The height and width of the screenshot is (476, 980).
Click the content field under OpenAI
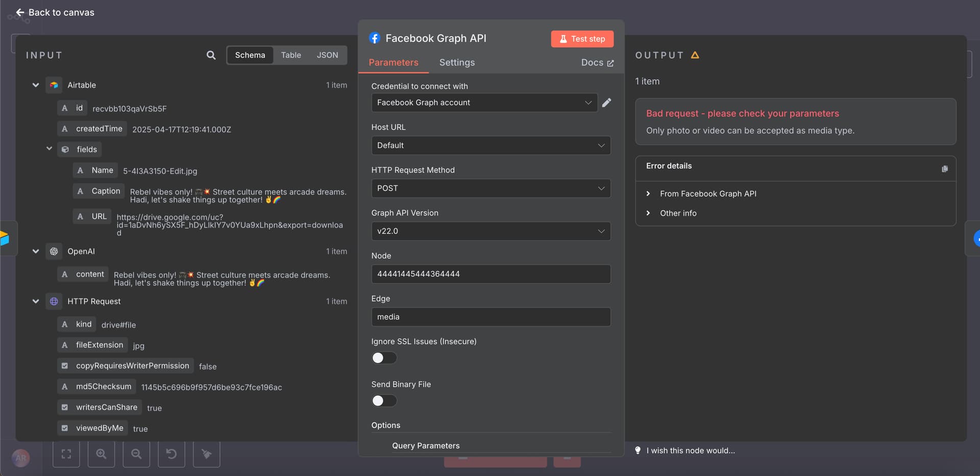[83, 274]
